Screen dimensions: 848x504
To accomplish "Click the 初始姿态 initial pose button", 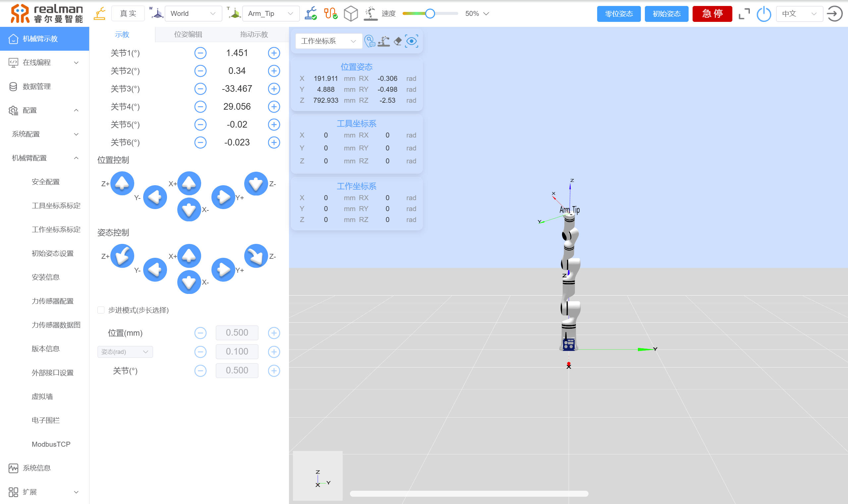I will 666,14.
